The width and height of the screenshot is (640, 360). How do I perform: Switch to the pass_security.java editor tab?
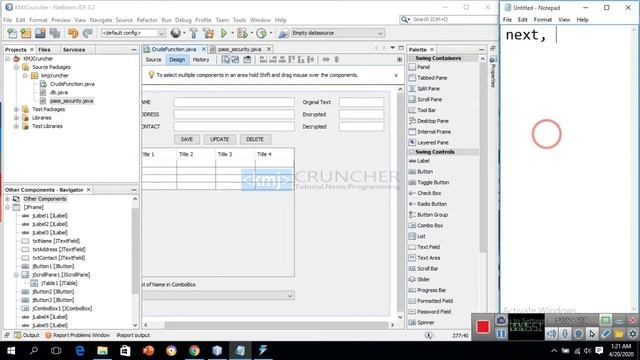[239, 49]
